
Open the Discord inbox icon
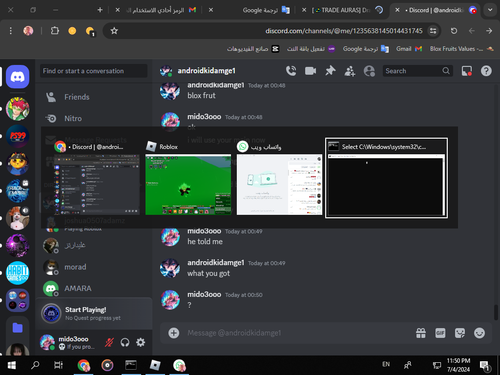pos(466,71)
